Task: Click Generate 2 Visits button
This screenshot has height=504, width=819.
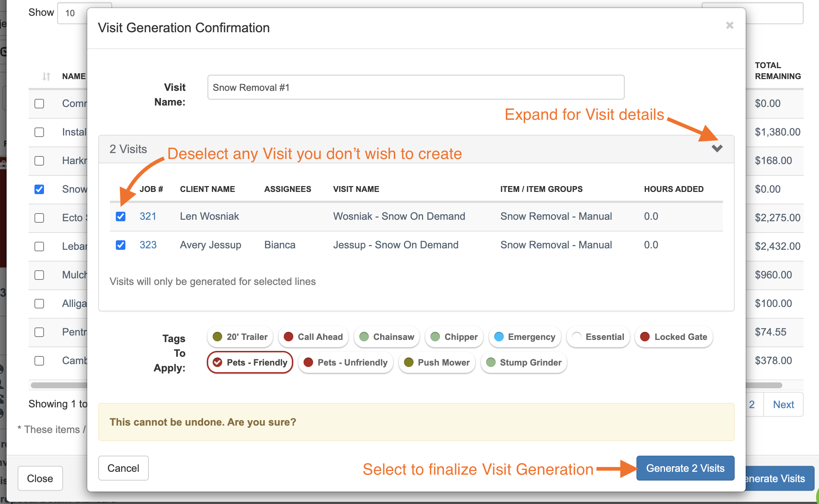Action: tap(685, 468)
